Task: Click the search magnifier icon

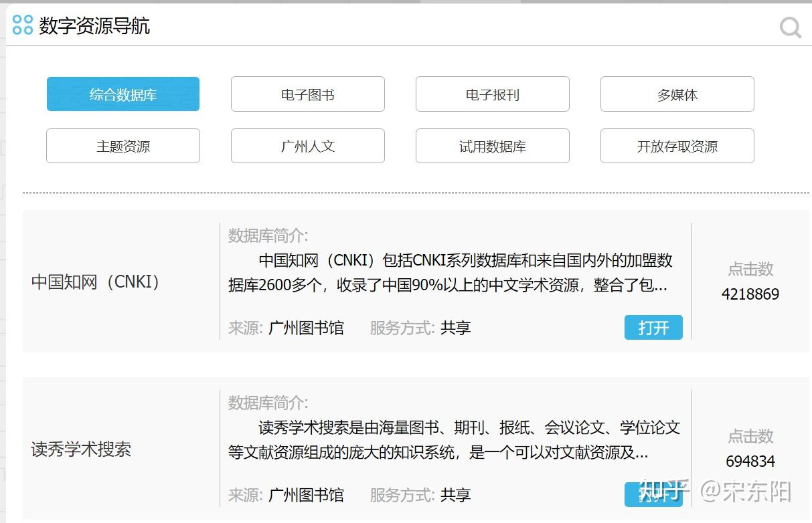Action: pos(791,27)
